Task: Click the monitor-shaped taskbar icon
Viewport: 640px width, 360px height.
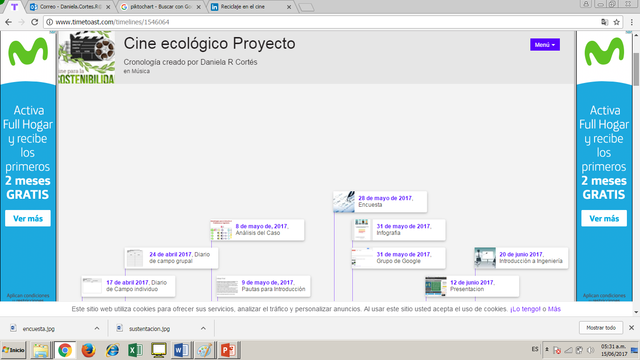Action: 158,350
